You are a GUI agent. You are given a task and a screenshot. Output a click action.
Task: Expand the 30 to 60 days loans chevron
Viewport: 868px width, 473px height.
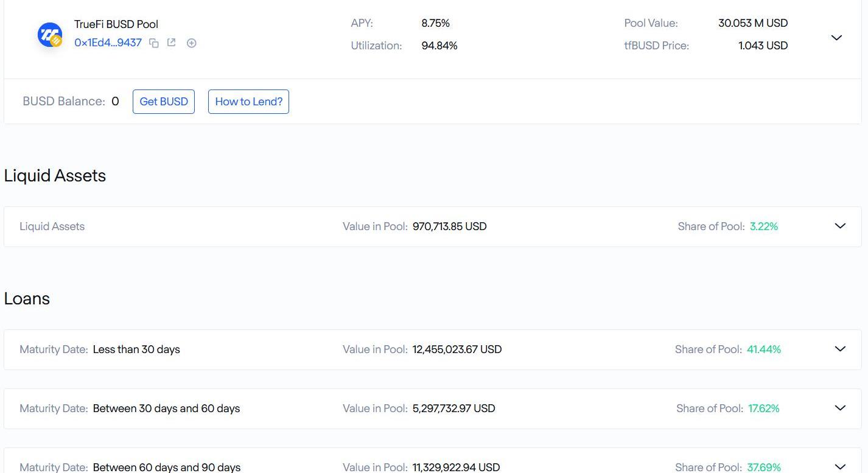[840, 408]
